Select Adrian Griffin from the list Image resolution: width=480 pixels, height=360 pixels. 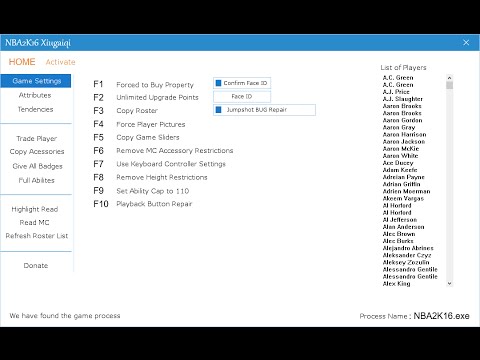pos(401,184)
